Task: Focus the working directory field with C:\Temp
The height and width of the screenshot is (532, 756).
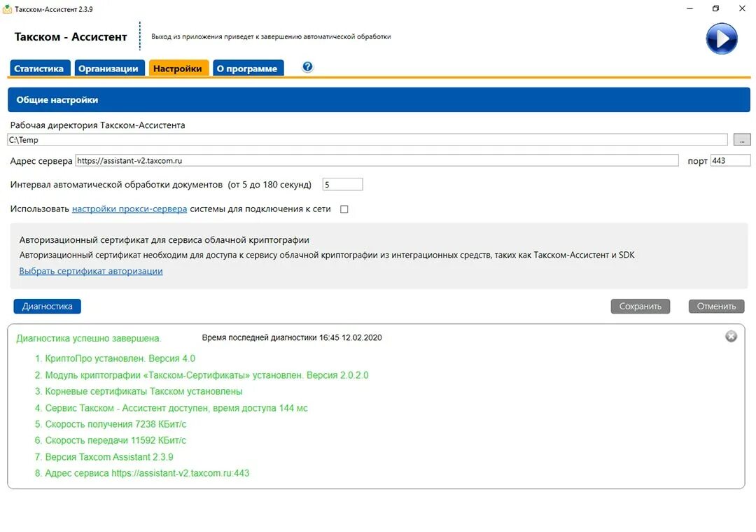Action: (x=367, y=140)
